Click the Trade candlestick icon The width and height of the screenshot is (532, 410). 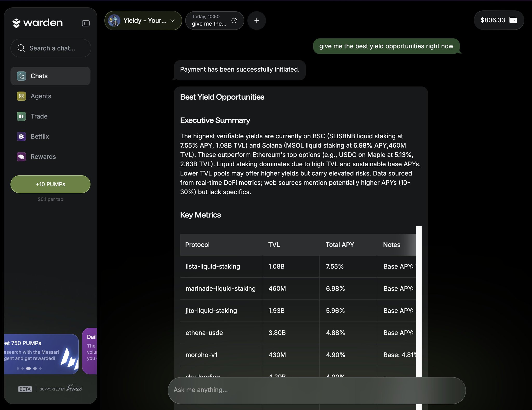coord(21,116)
